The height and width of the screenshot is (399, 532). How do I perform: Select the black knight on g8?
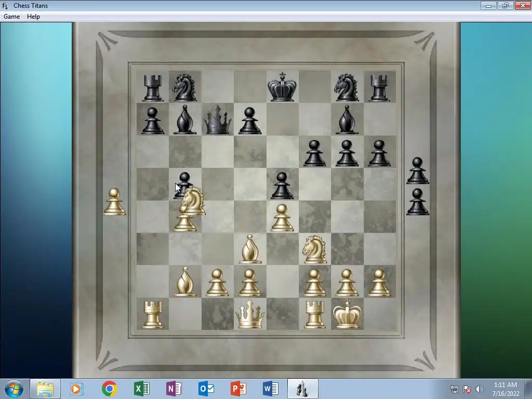(347, 87)
